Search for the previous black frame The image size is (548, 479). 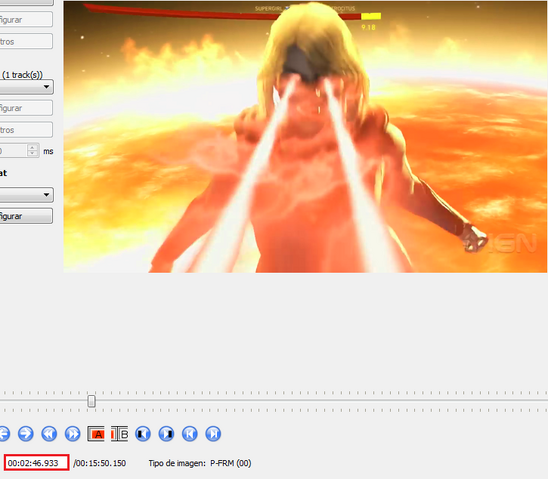(x=143, y=434)
